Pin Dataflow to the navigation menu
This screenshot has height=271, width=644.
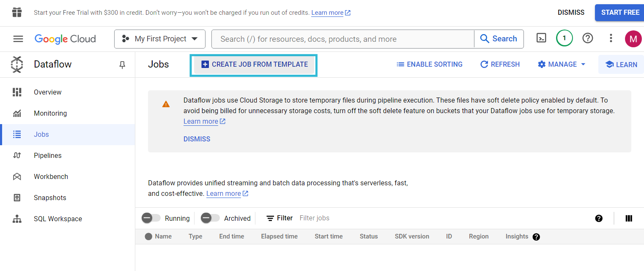pos(122,65)
